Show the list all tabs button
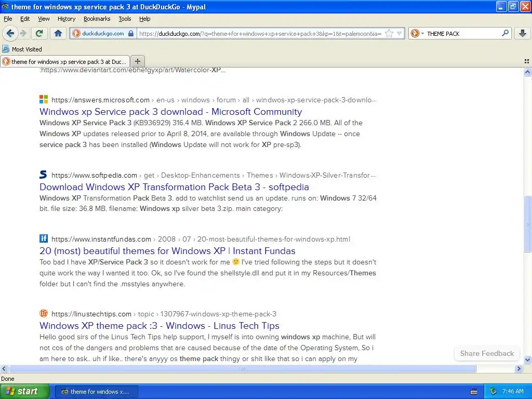 click(527, 61)
